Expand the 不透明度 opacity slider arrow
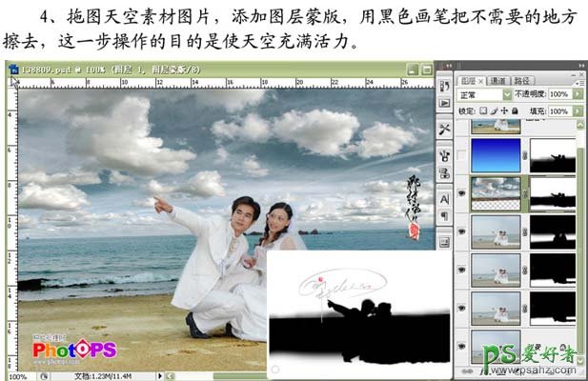The width and height of the screenshot is (588, 381). (x=577, y=95)
